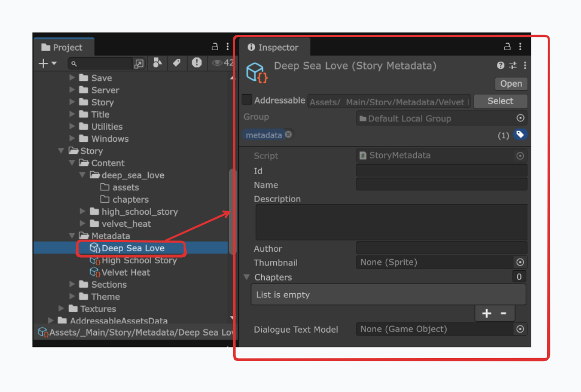Open the create asset plus dropdown
This screenshot has height=392, width=581.
point(47,63)
